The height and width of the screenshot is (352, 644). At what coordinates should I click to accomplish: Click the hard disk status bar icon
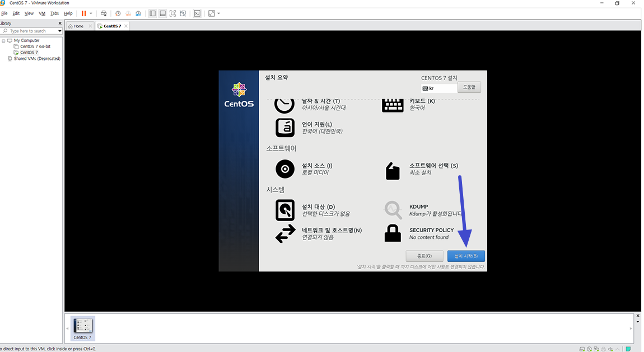click(582, 349)
